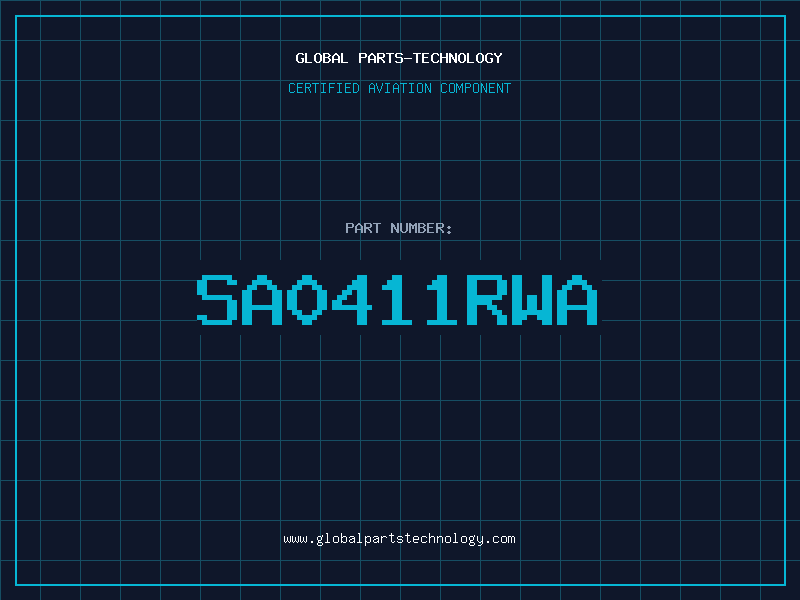Open the www.globalpartstechnology.com link
This screenshot has height=600, width=800.
coord(399,539)
